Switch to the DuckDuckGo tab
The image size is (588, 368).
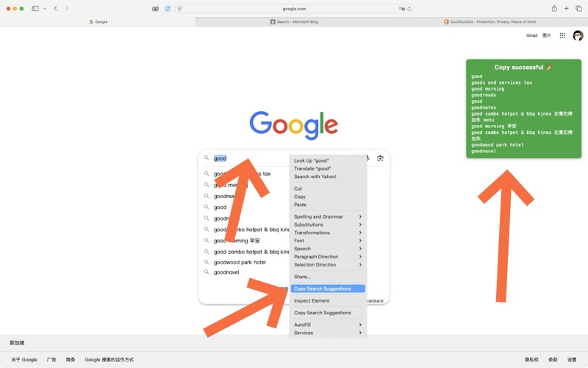(490, 22)
